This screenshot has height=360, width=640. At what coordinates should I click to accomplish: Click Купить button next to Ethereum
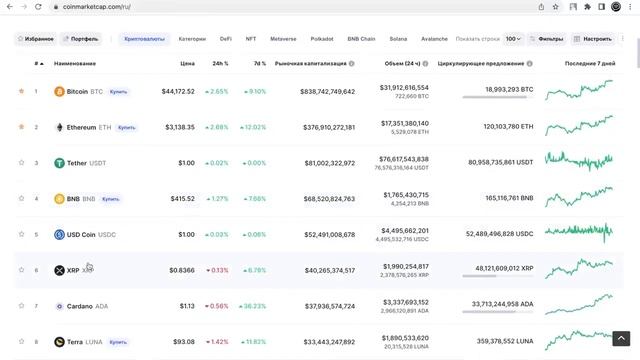click(x=127, y=127)
